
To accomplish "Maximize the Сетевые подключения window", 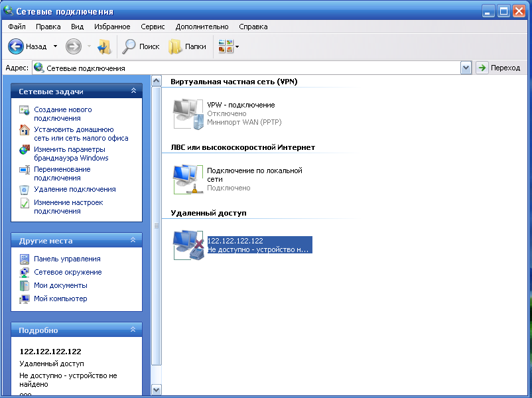I will coord(503,11).
